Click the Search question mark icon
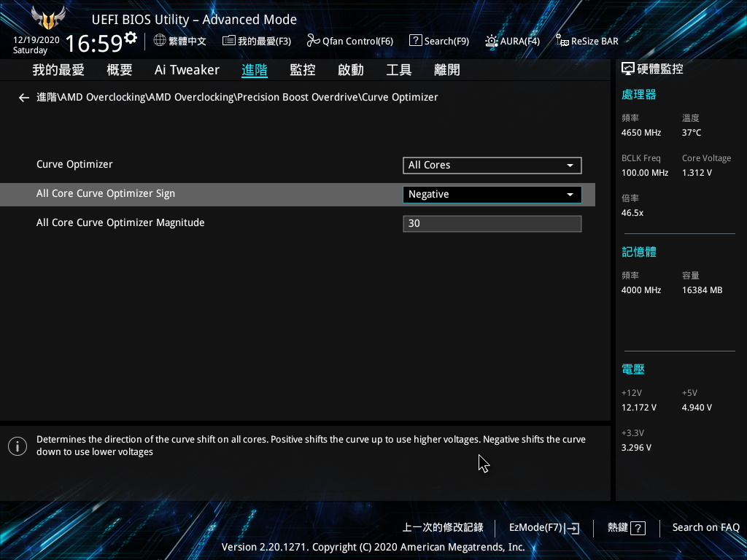Screen dimensions: 747x560 pyautogui.click(x=415, y=41)
